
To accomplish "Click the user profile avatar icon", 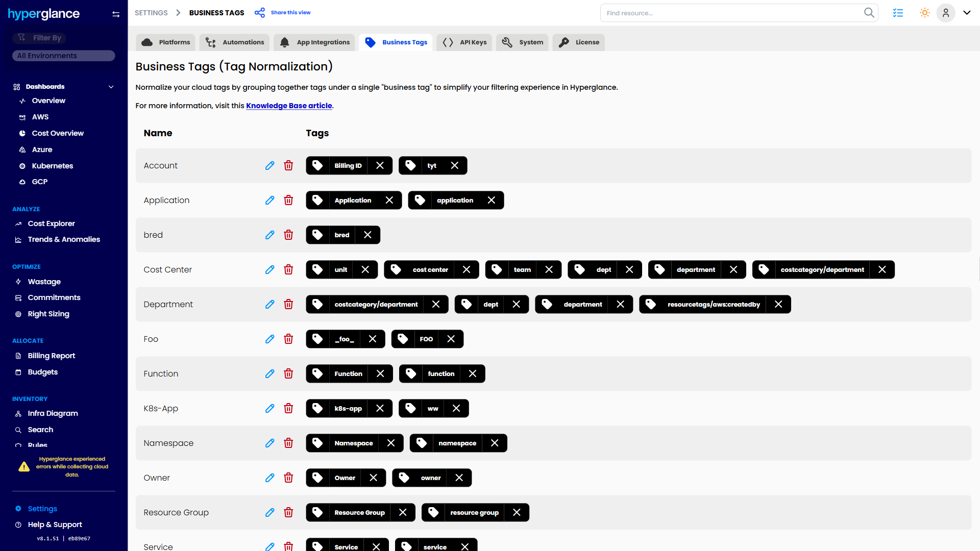I will coord(945,13).
